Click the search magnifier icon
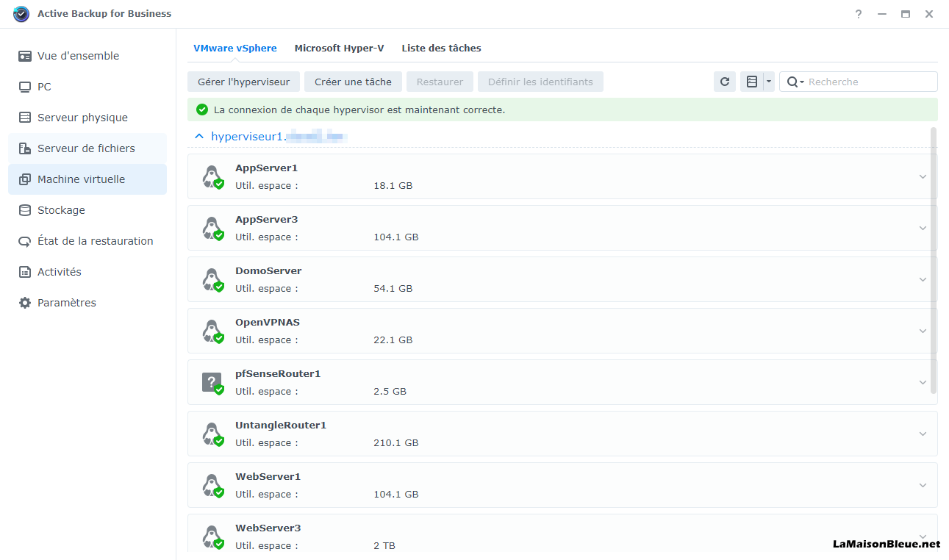This screenshot has width=949, height=560. coord(792,82)
